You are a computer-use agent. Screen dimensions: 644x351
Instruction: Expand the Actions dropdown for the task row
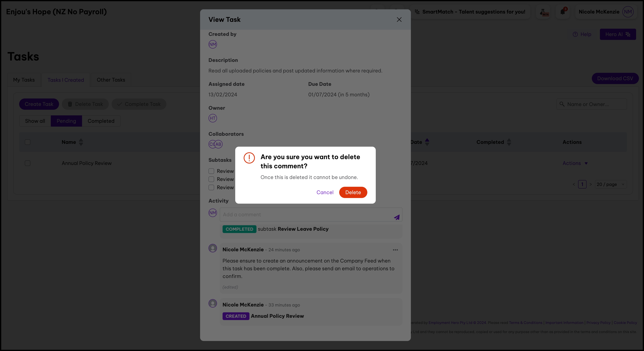575,163
